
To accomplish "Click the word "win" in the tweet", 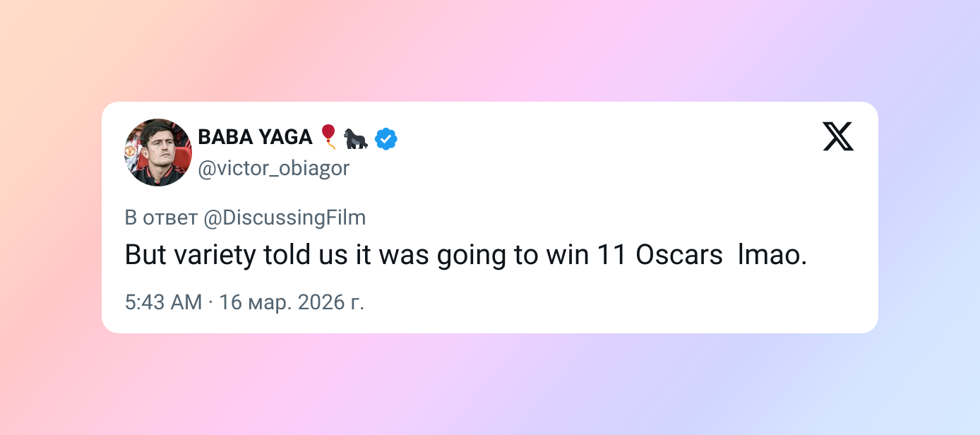I will click(567, 255).
